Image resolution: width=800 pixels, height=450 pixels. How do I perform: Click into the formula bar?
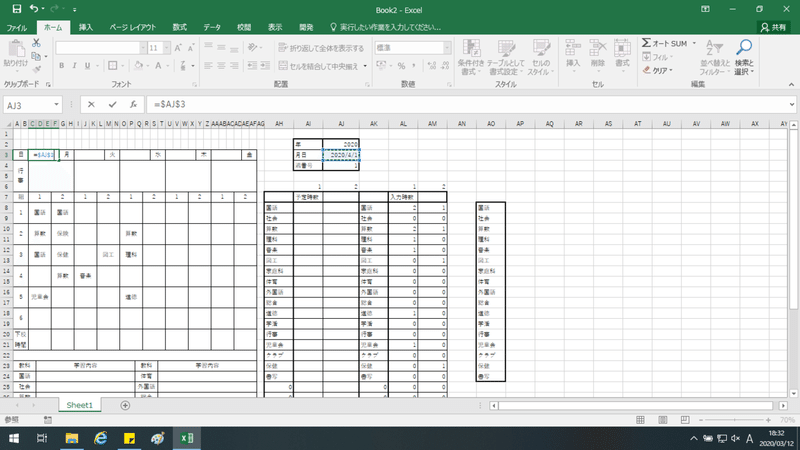click(467, 105)
